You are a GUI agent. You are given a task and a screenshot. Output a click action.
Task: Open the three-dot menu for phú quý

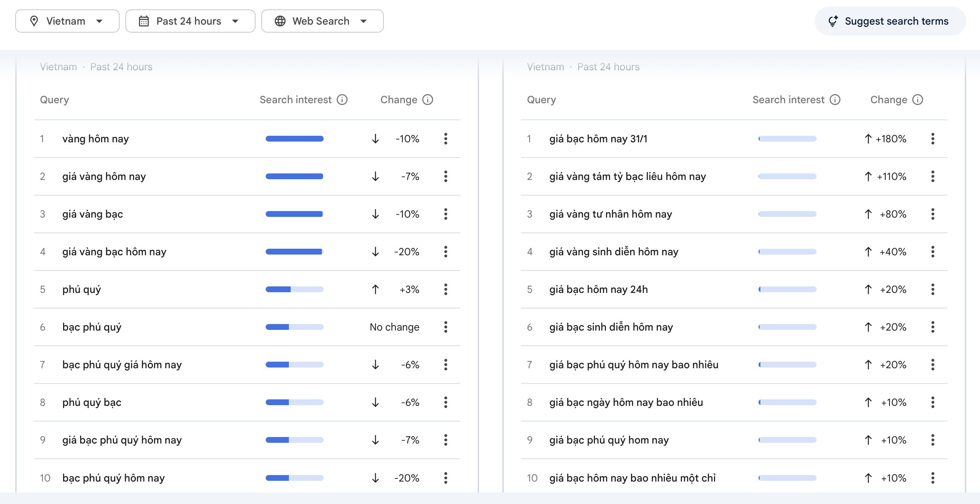[x=445, y=289]
